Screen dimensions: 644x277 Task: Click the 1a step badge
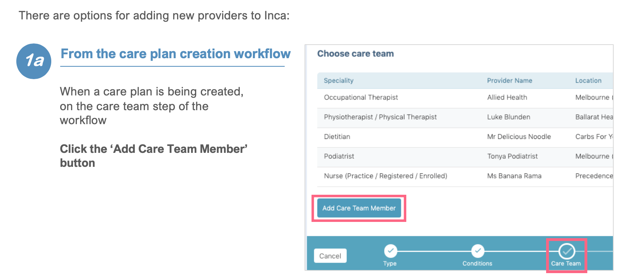point(34,61)
